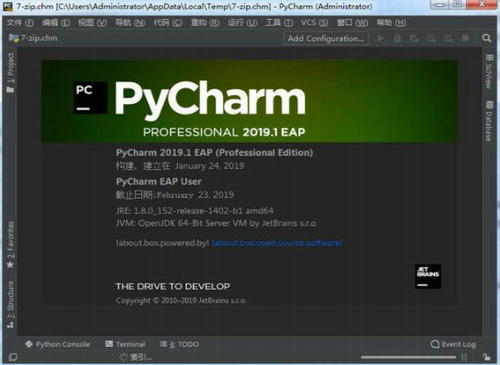Open the 2: Favorites tool window
This screenshot has height=365, width=500.
(10, 245)
